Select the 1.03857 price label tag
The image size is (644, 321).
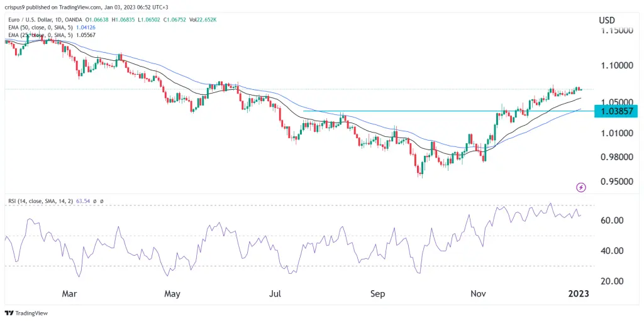point(616,111)
